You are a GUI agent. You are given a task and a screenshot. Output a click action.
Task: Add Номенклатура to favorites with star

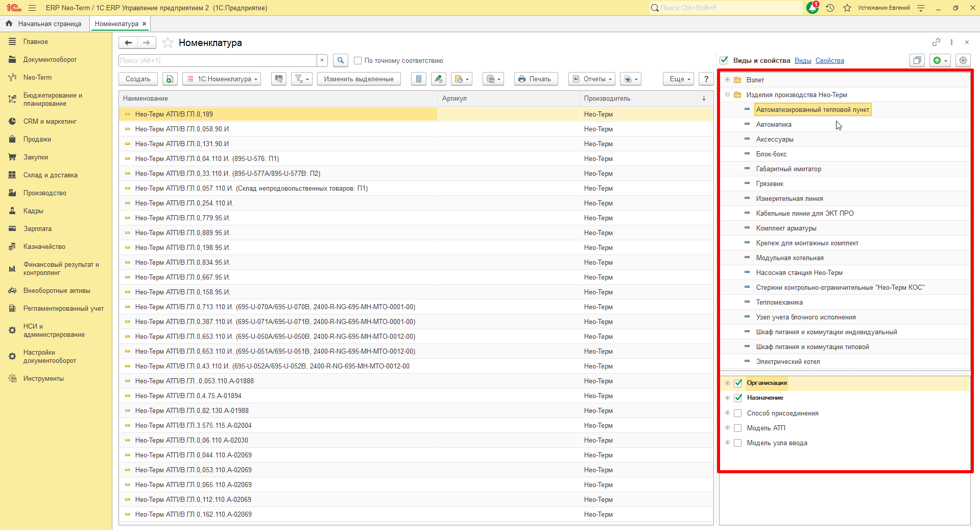(168, 43)
